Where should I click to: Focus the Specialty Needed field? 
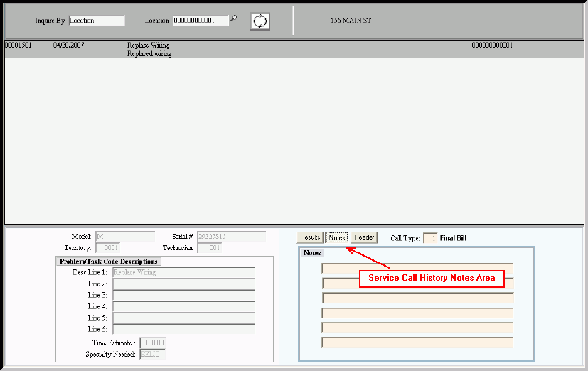152,354
